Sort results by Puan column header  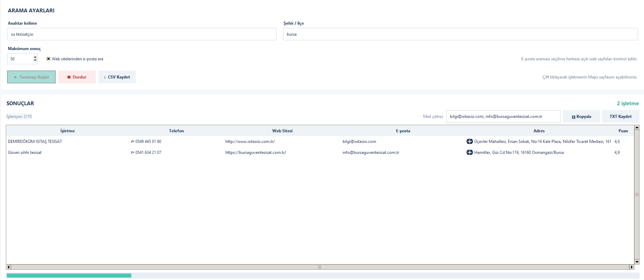point(623,131)
